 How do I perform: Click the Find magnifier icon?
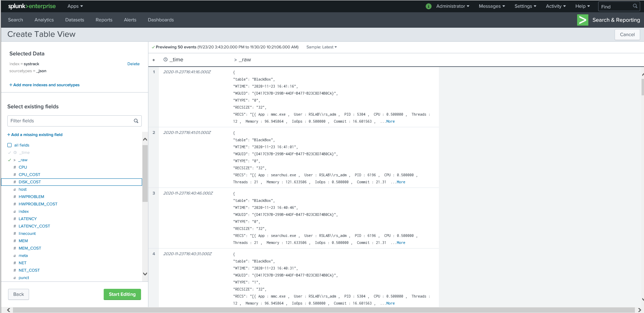[x=635, y=6]
